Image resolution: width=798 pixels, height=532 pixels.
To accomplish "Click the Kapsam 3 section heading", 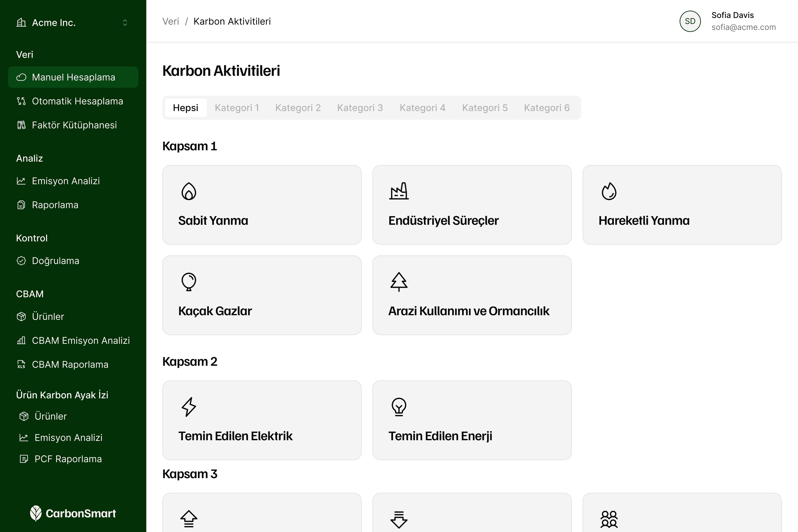I will [190, 474].
